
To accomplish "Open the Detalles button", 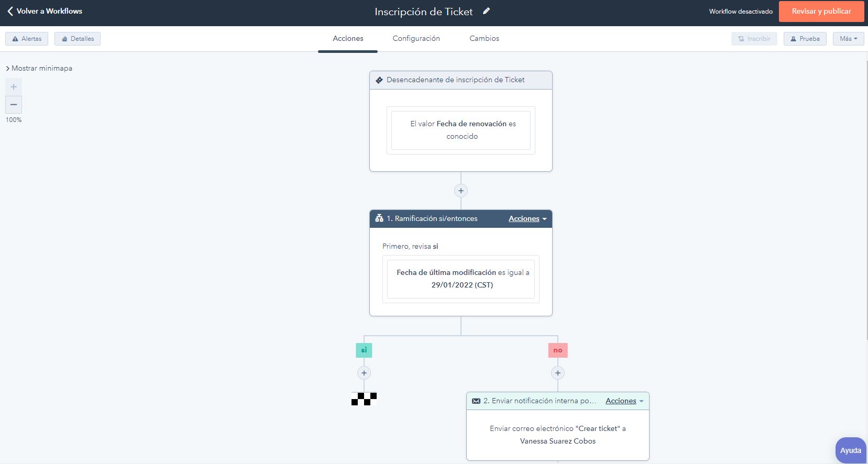I will pyautogui.click(x=78, y=39).
